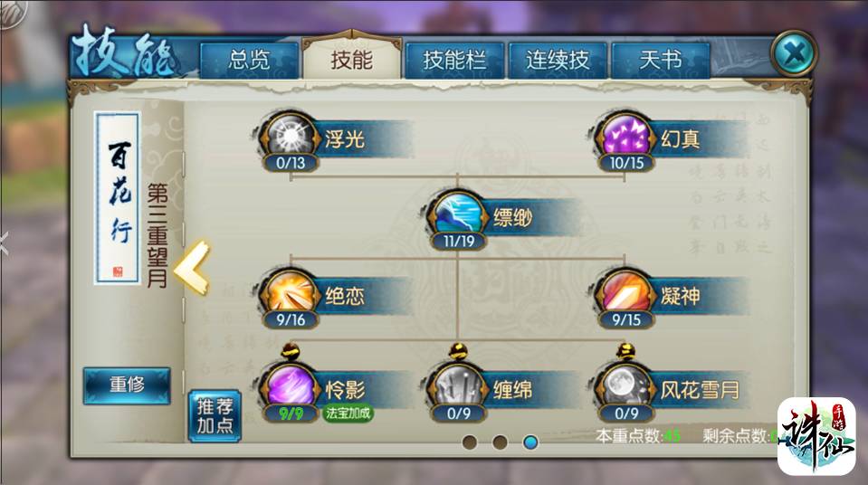The width and height of the screenshot is (868, 485).
Task: Click the yellow previous-tier arrow
Action: tap(192, 268)
